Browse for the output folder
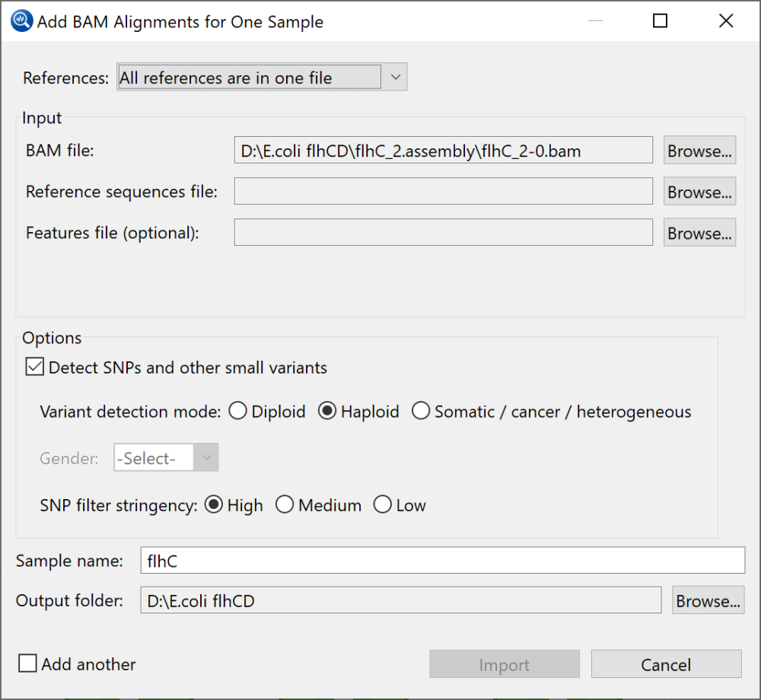 (x=707, y=600)
